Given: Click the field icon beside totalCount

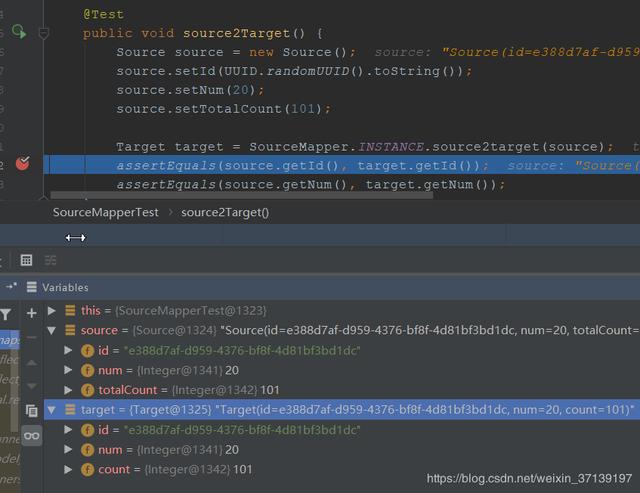Looking at the screenshot, I should 87,390.
